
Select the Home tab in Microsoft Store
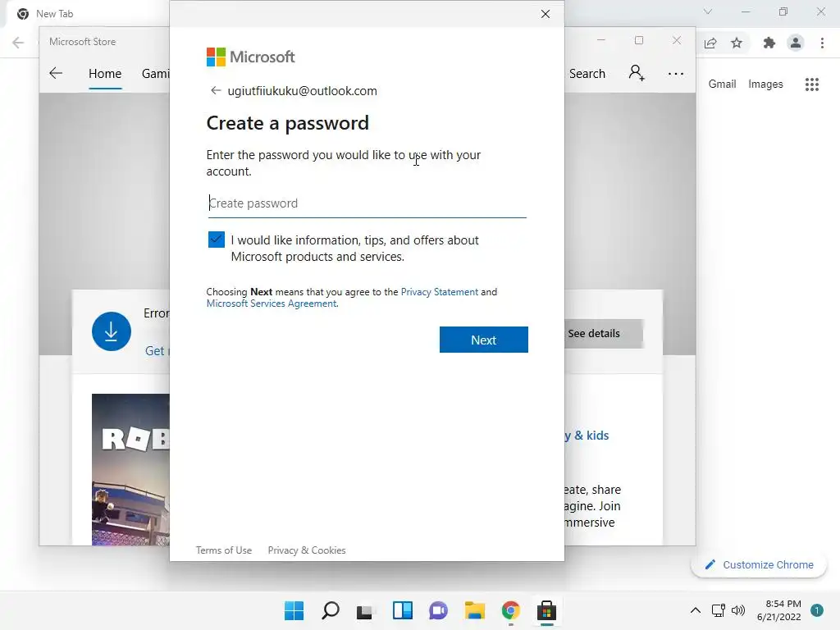point(105,73)
